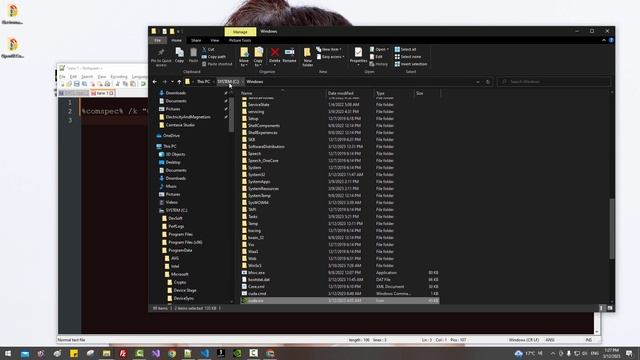Screen dimensions: 640x360
Task: Click the Refresh button beside address bar
Action: click(488, 82)
